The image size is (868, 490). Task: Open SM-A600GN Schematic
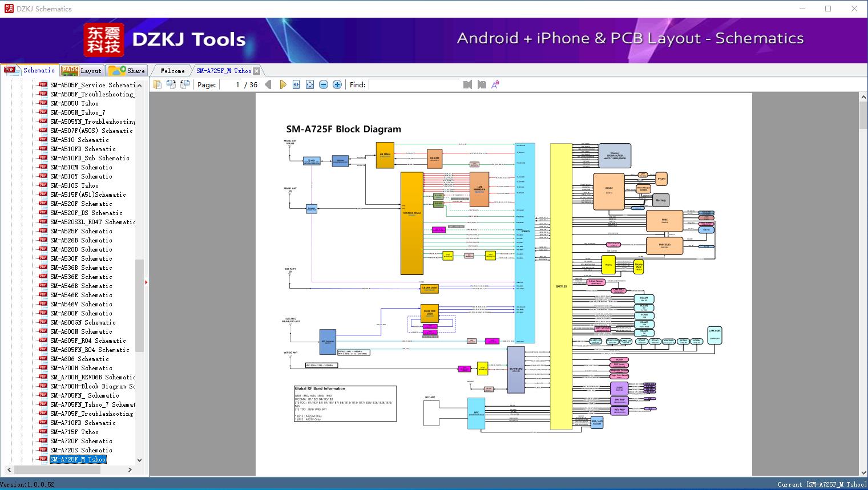83,322
